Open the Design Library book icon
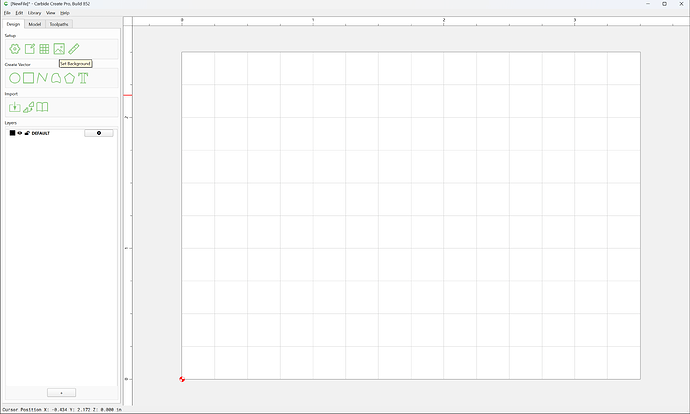The height and width of the screenshot is (414, 690). 42,107
